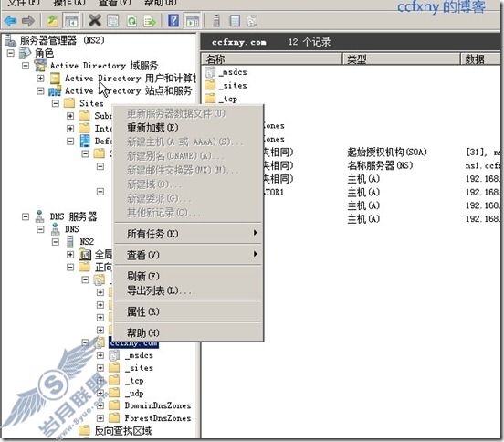Screen dimensions: 504x442
Task: Select the _udp folder in DNS tree
Action: point(134,393)
